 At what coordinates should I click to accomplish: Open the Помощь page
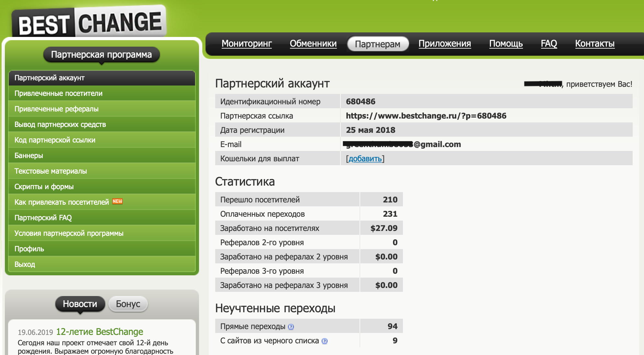506,44
